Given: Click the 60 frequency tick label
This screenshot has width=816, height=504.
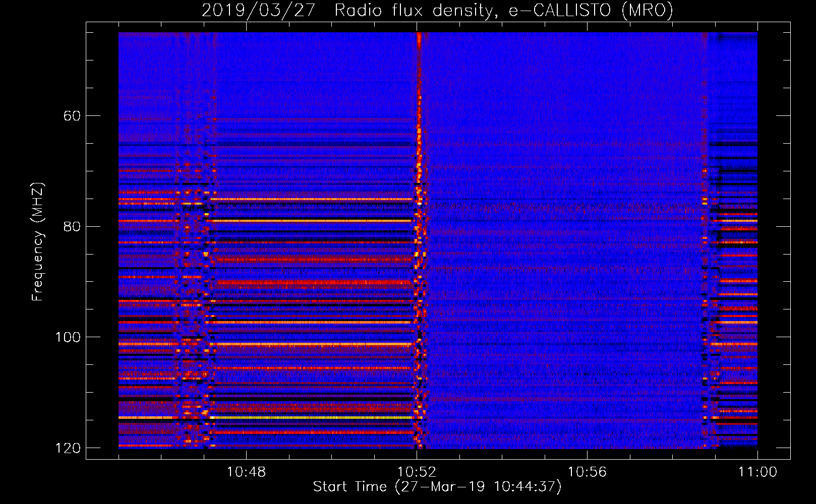Looking at the screenshot, I should pos(72,116).
